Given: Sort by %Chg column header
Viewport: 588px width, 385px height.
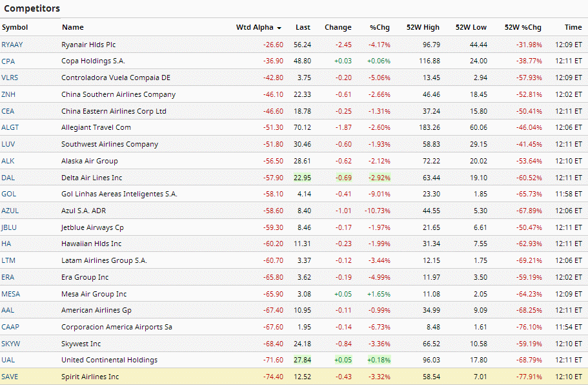Looking at the screenshot, I should (380, 27).
